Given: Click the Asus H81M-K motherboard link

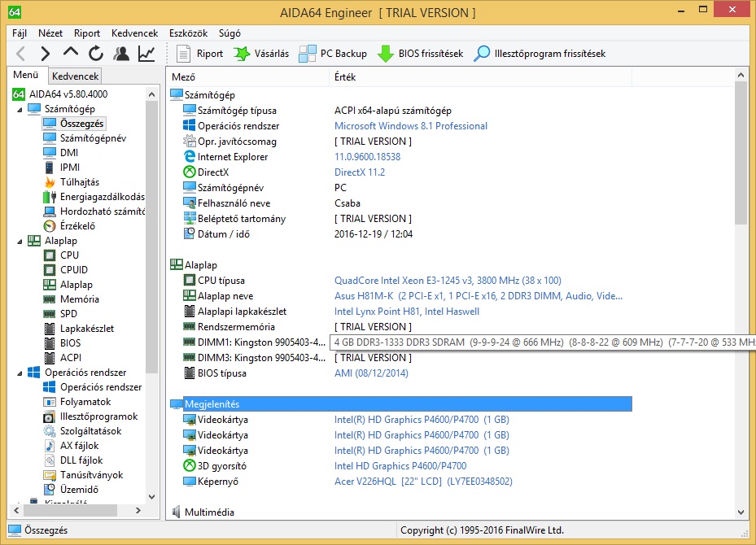Looking at the screenshot, I should pos(479,296).
